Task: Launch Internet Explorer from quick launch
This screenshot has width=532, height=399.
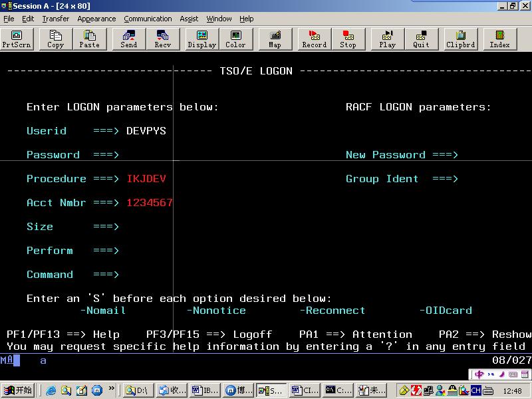Action: tap(51, 390)
